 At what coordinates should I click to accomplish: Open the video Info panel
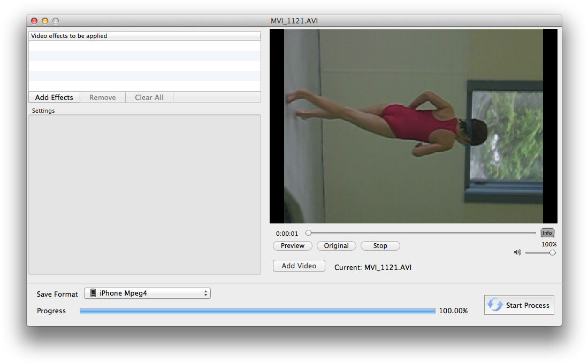point(547,233)
